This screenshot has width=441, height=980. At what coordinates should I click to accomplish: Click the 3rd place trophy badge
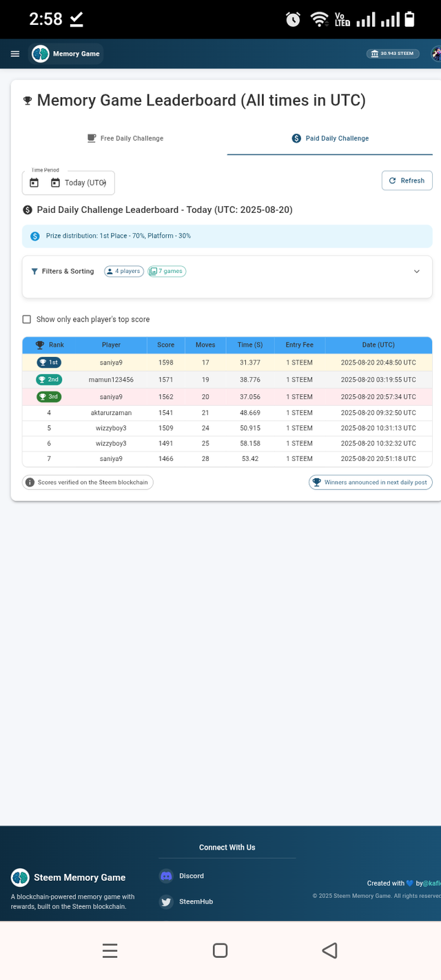click(x=49, y=397)
